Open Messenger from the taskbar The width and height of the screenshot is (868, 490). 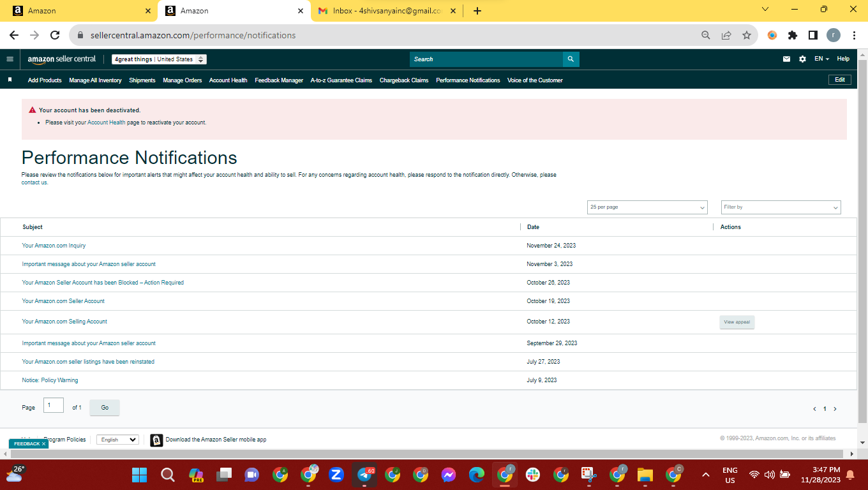(x=449, y=475)
